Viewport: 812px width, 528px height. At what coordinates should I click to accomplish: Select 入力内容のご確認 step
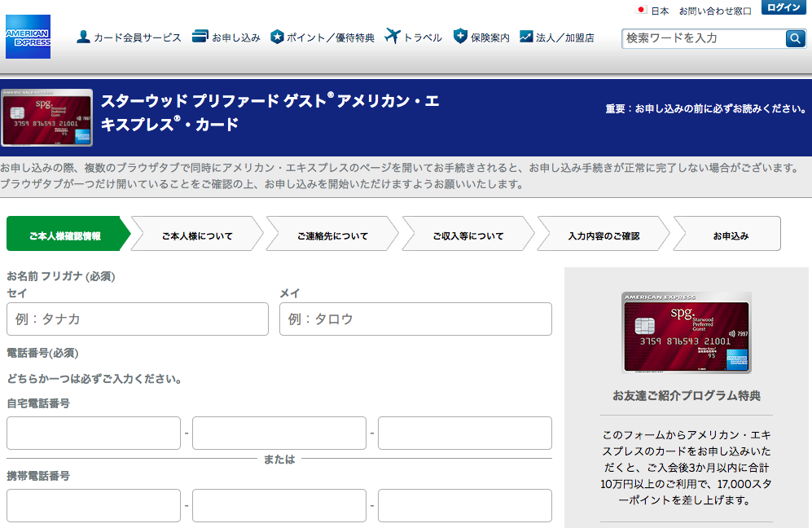click(x=604, y=234)
